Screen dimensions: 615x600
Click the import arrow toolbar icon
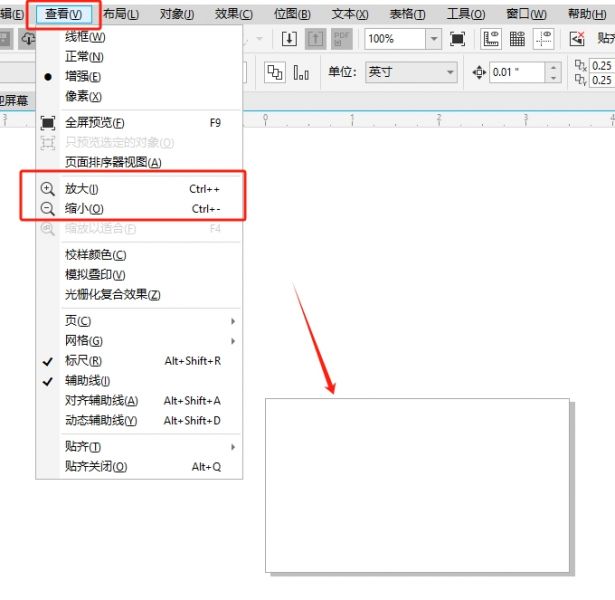(x=289, y=39)
